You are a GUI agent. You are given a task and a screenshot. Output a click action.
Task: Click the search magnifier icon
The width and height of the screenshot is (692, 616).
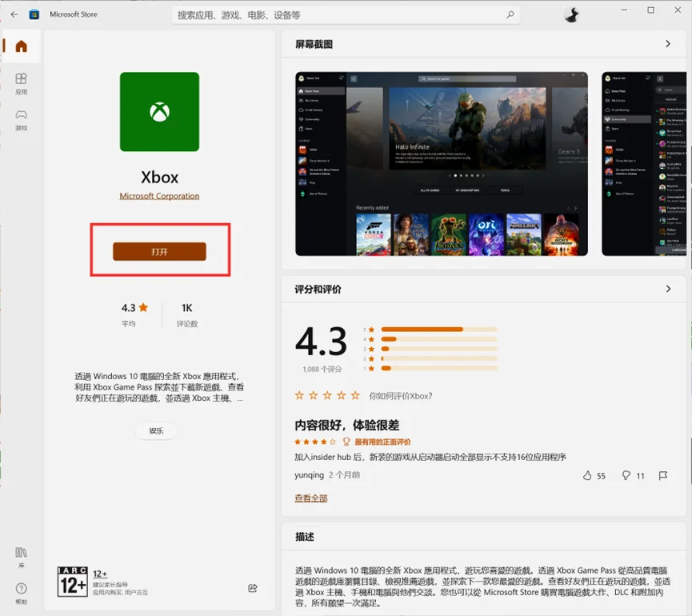(510, 14)
